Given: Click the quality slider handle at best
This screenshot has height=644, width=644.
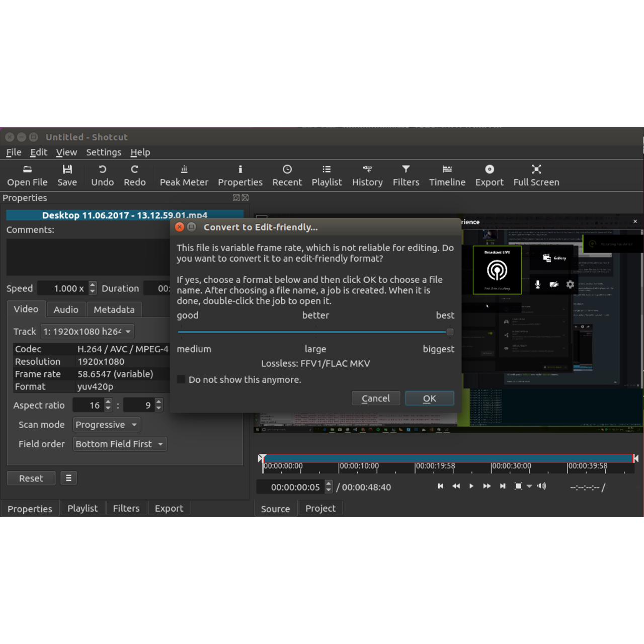Looking at the screenshot, I should (x=450, y=332).
